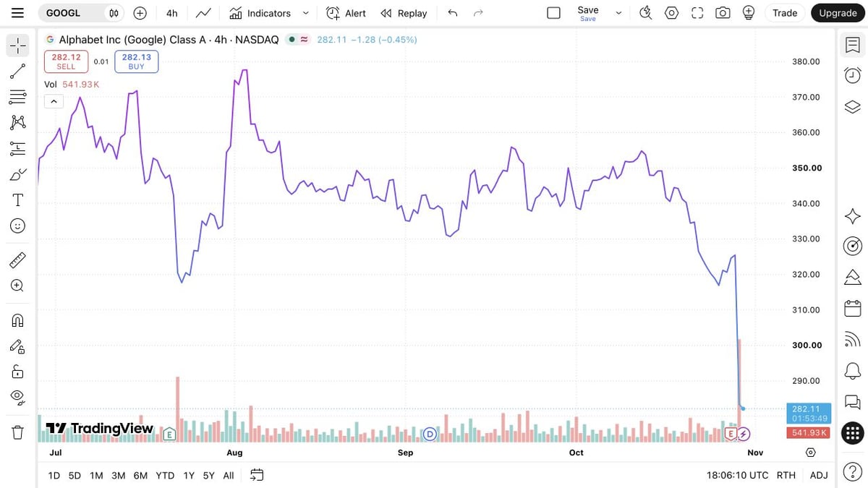The image size is (868, 488).
Task: Open the news feed broadcast icon
Action: (852, 340)
